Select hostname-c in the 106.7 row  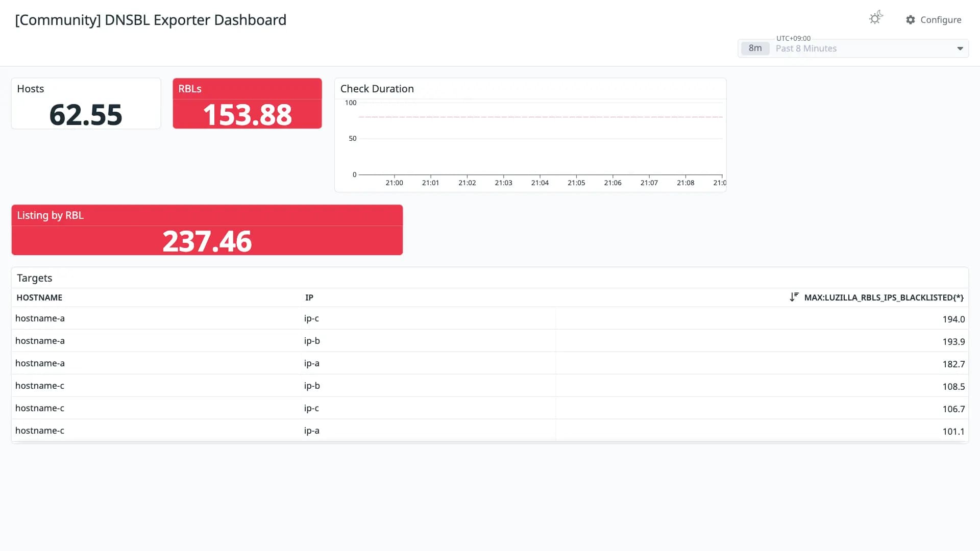[x=40, y=408]
